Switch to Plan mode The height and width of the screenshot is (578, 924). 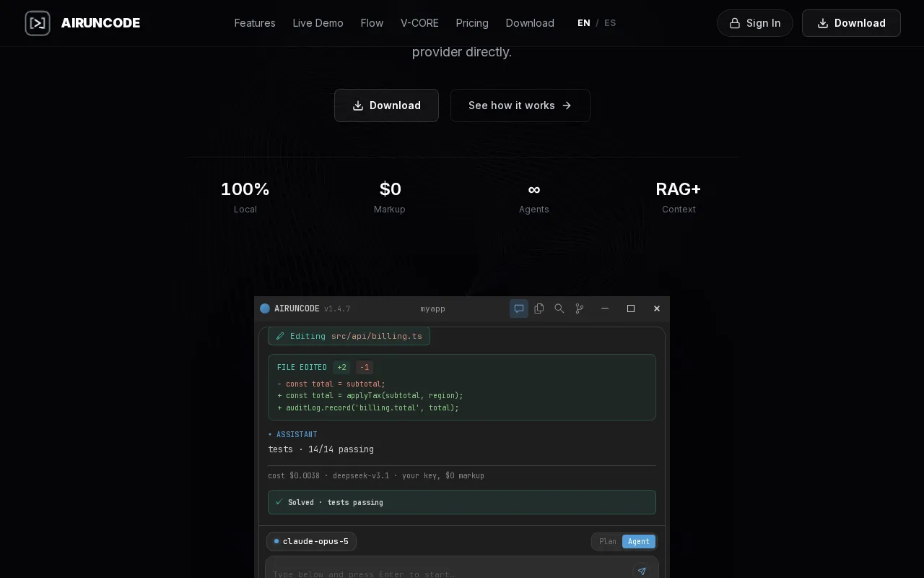(x=608, y=542)
